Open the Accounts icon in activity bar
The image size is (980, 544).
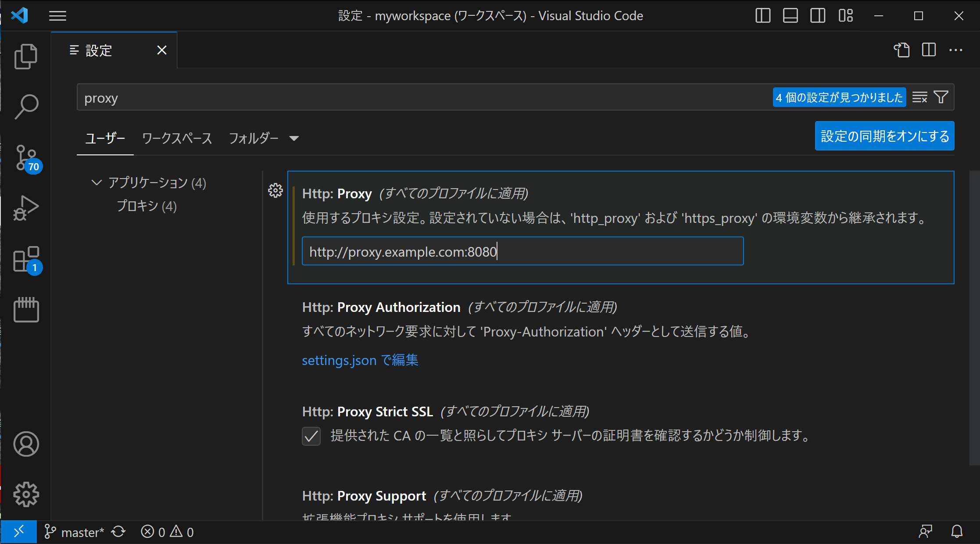(x=26, y=444)
